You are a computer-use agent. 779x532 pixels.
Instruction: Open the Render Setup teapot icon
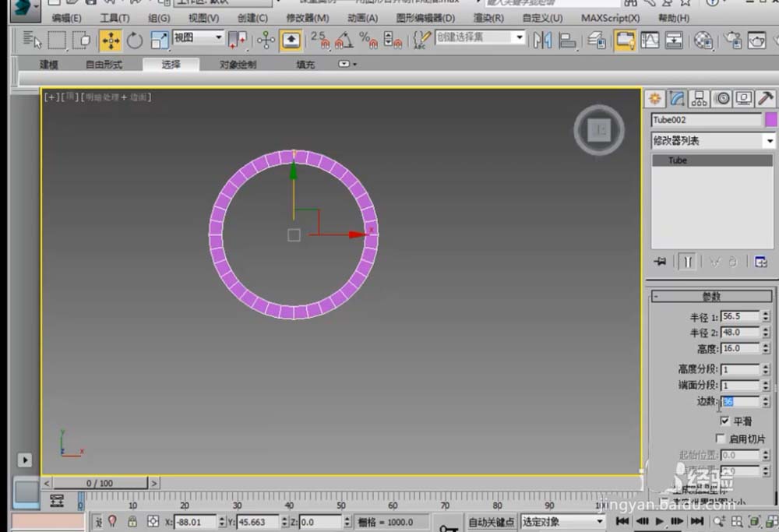click(x=732, y=41)
